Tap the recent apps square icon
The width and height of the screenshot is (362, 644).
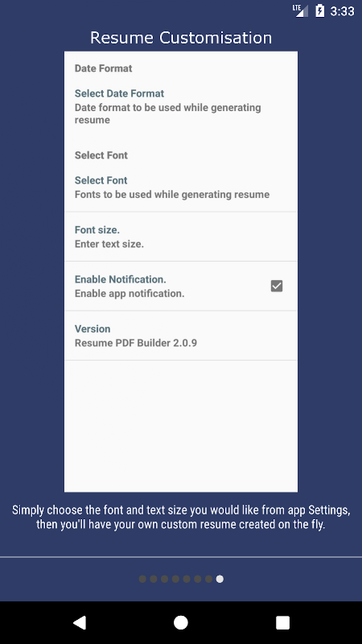click(282, 622)
